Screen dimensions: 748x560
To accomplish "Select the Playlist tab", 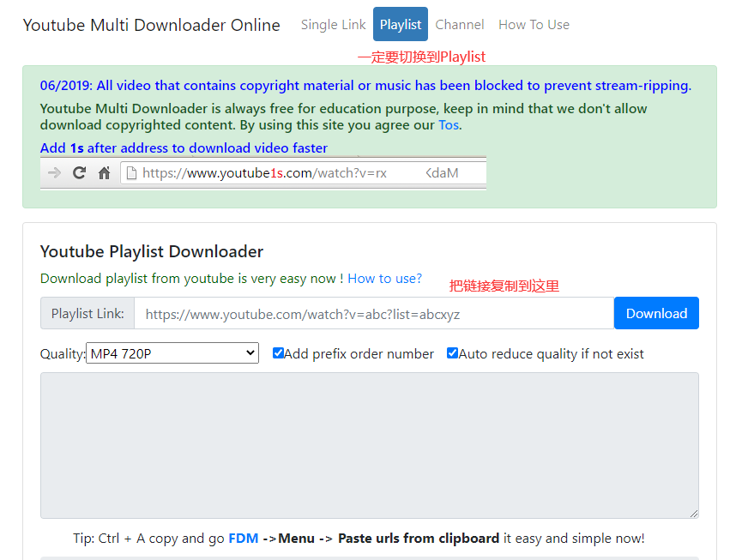I will [x=401, y=25].
